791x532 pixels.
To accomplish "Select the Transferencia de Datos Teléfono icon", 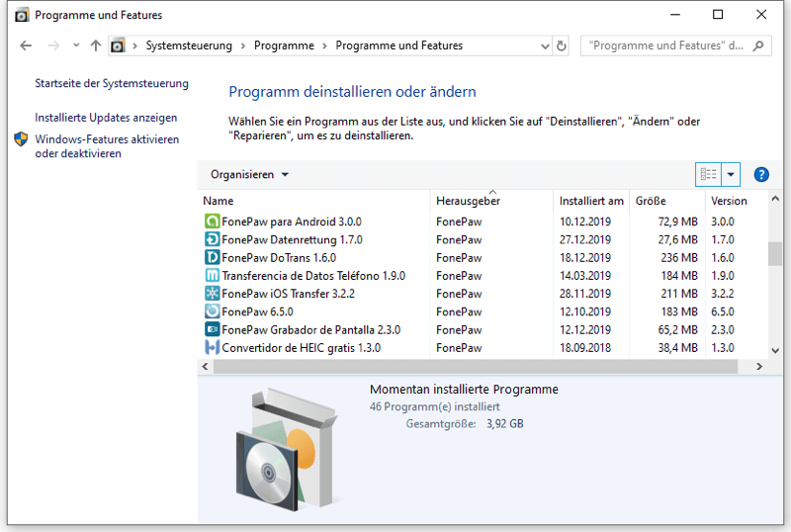I will (x=213, y=276).
